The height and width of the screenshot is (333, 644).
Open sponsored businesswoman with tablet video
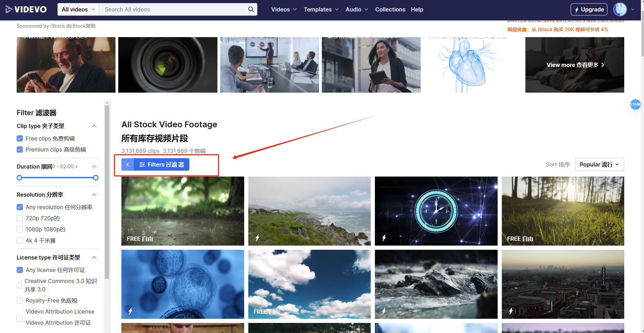point(371,65)
